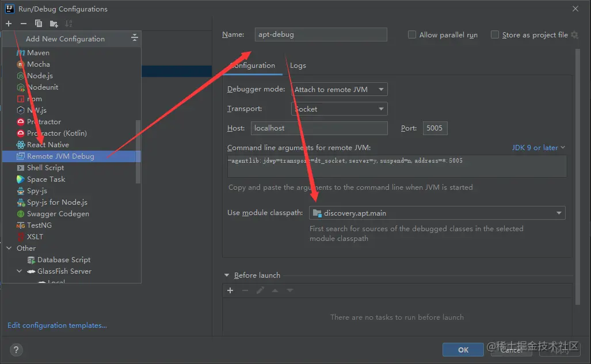
Task: Click the Host input field
Action: point(319,128)
